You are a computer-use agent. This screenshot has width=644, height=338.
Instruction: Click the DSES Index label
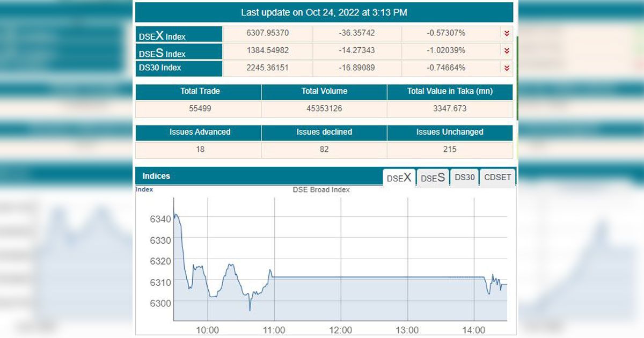pyautogui.click(x=162, y=53)
